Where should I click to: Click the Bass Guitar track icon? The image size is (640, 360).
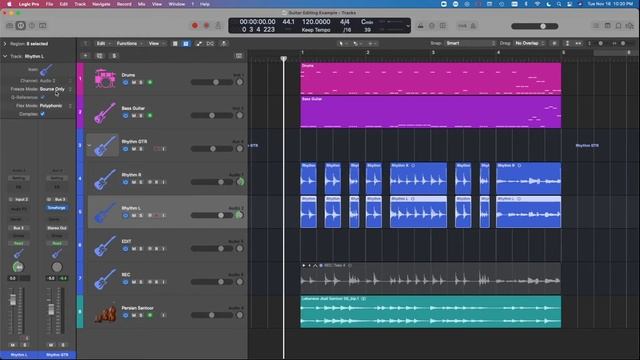click(104, 112)
